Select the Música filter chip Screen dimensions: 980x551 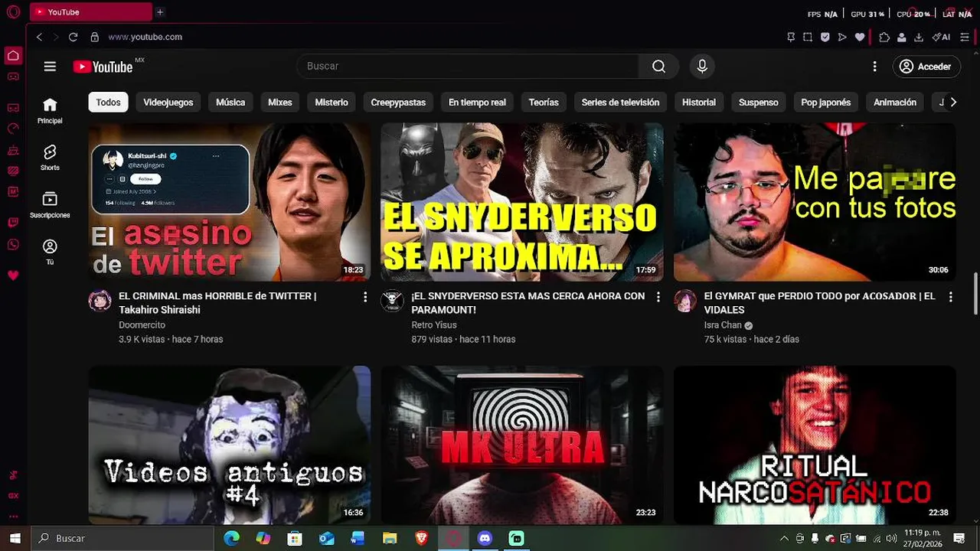pyautogui.click(x=230, y=102)
